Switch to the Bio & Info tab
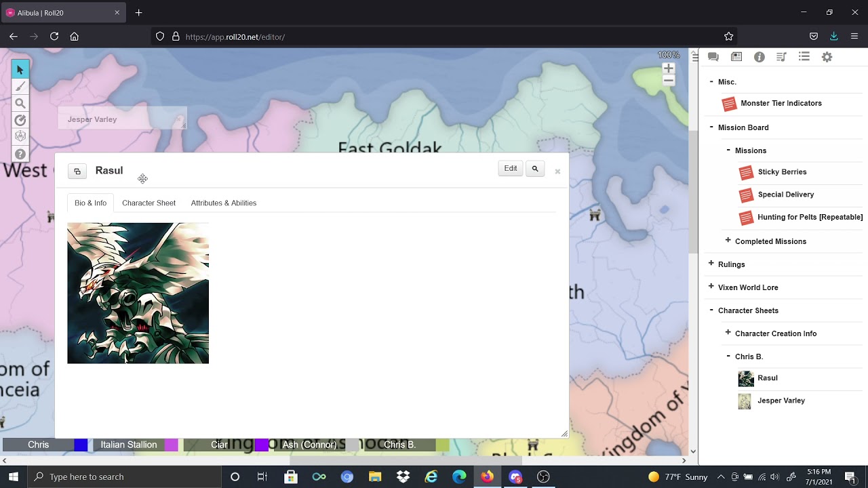Image resolution: width=868 pixels, height=488 pixels. 91,203
